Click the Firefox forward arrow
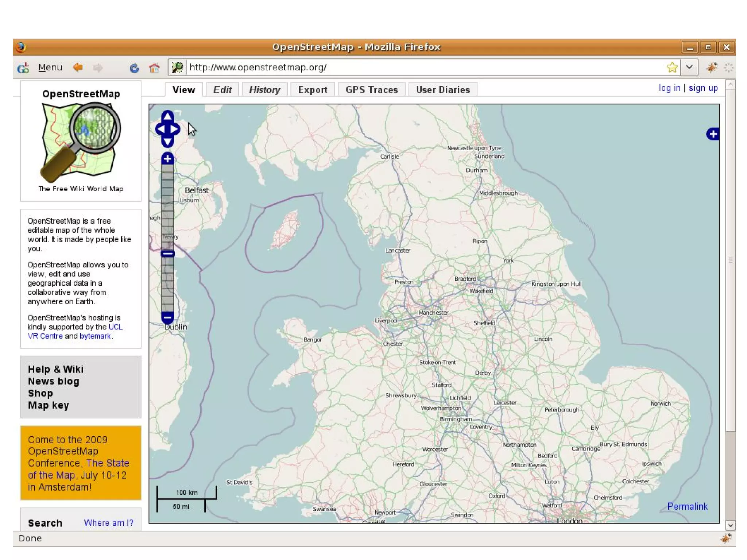This screenshot has width=747, height=560. 97,67
